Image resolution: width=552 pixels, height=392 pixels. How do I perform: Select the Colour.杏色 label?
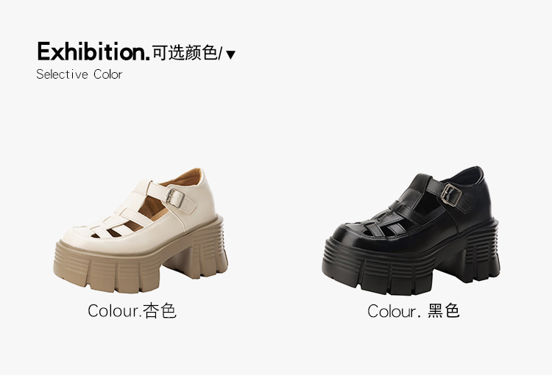pos(132,310)
